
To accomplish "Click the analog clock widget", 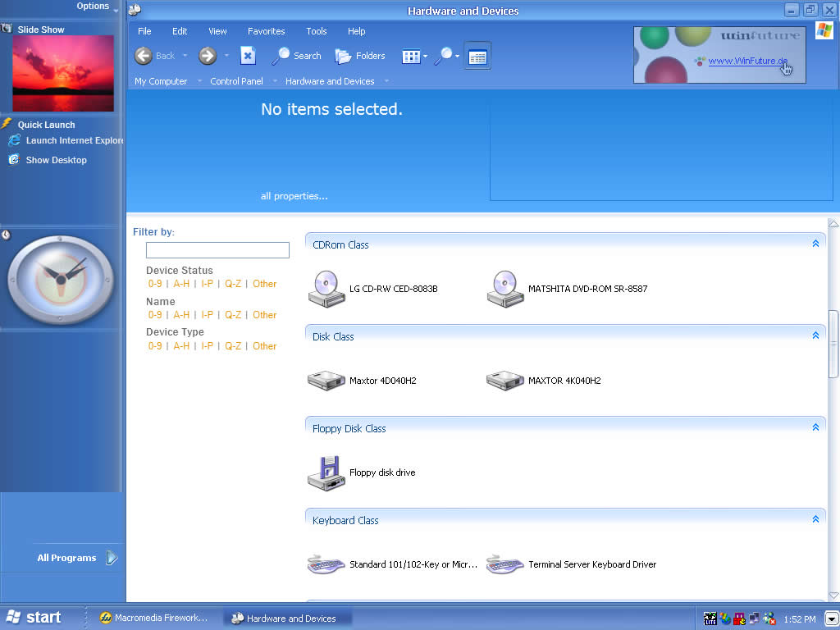I will point(61,280).
